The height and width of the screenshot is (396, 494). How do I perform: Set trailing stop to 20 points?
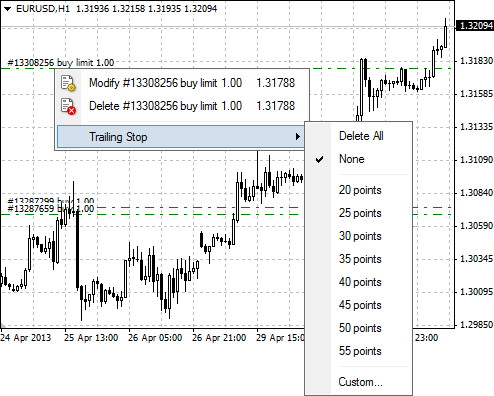pos(359,190)
